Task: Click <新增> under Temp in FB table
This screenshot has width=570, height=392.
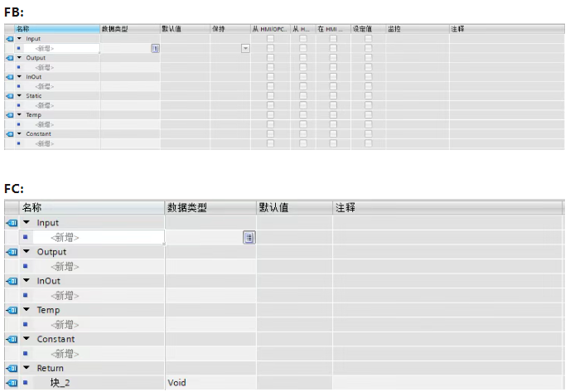Action: (x=45, y=124)
